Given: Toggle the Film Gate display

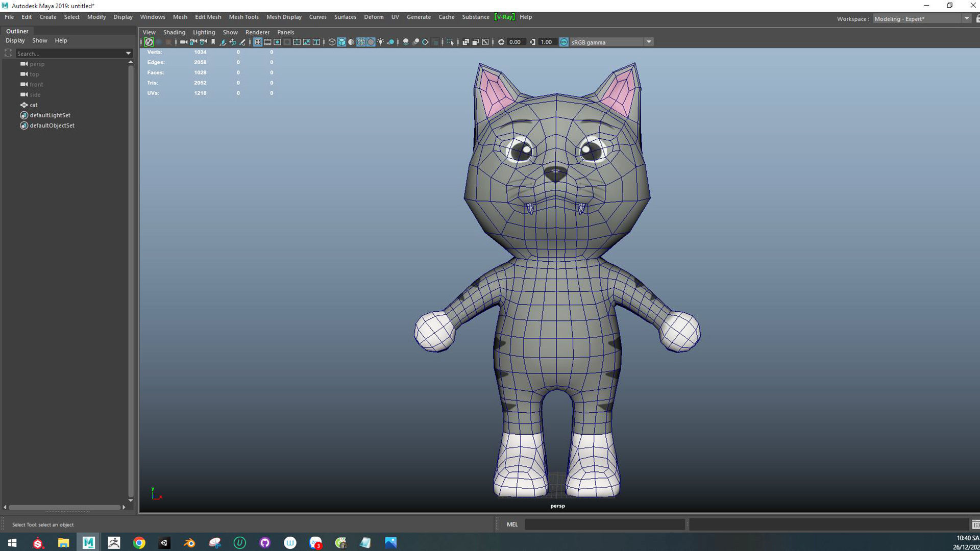Looking at the screenshot, I should (267, 42).
